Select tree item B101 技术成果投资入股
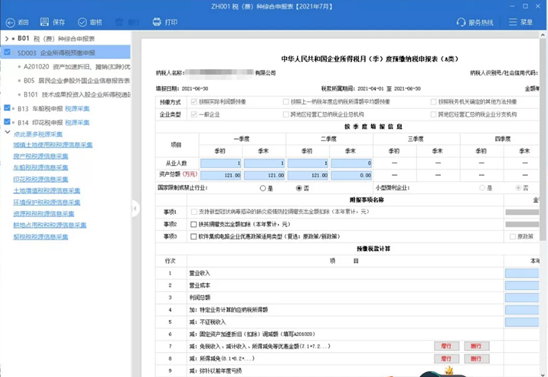Image resolution: width=548 pixels, height=377 pixels. 77,94
